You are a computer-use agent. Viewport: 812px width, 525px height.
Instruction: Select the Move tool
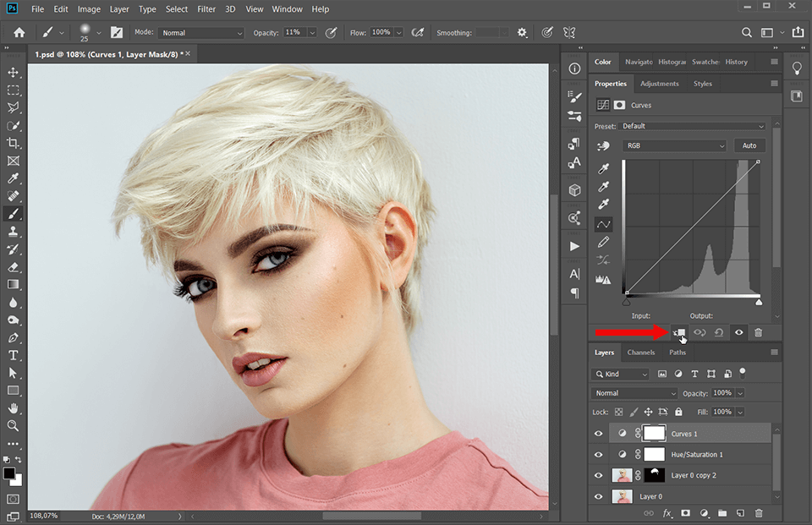click(x=13, y=72)
